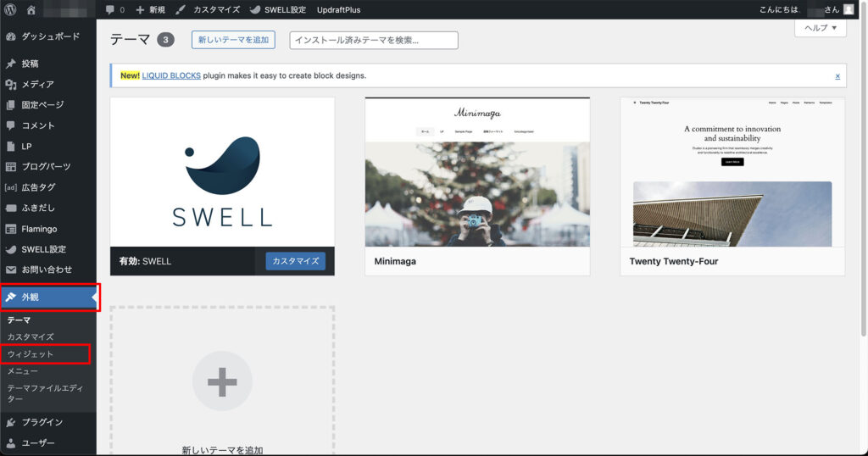This screenshot has height=456, width=868.
Task: Click the brush icon beside カスタマイズ in admin bar
Action: pos(181,9)
